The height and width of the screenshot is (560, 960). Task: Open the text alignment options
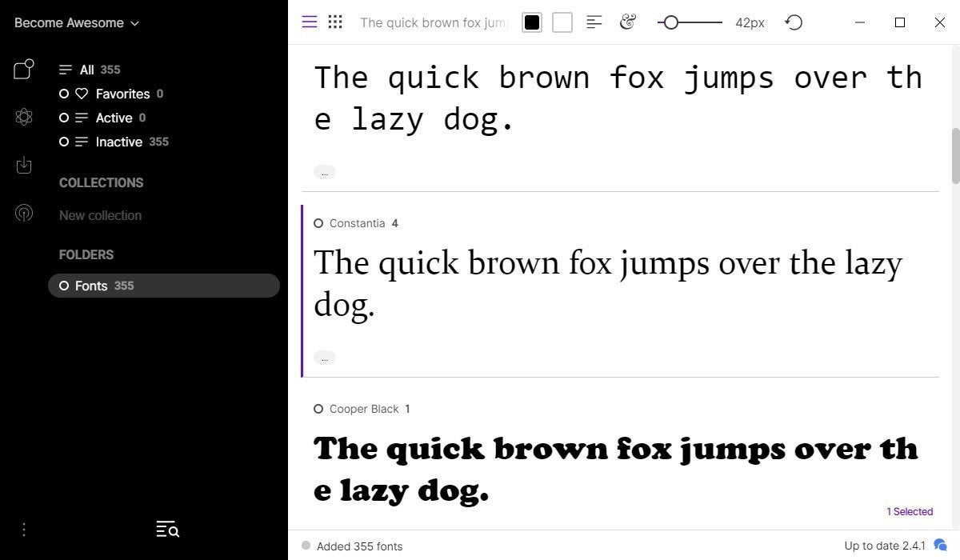[594, 22]
